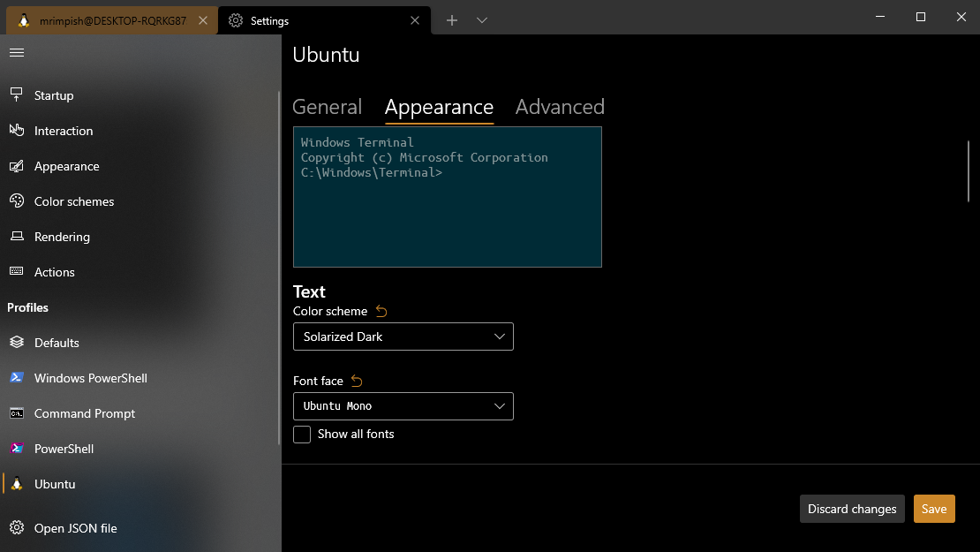Enable the Show all fonts checkbox
980x552 pixels.
(x=302, y=435)
